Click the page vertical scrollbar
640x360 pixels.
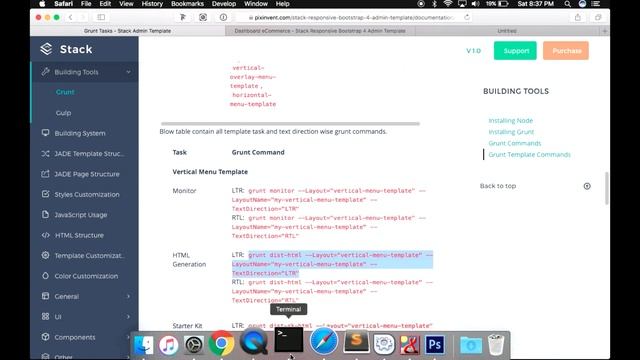[607, 188]
